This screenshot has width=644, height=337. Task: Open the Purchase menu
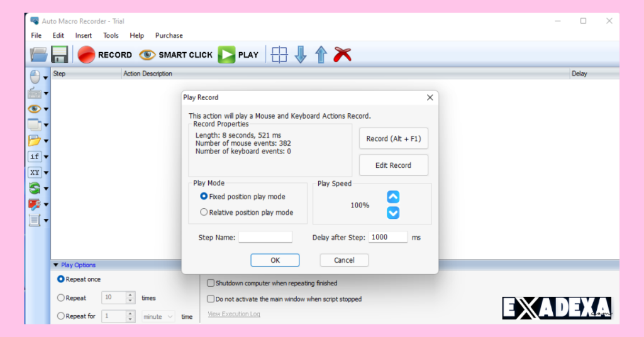tap(169, 35)
